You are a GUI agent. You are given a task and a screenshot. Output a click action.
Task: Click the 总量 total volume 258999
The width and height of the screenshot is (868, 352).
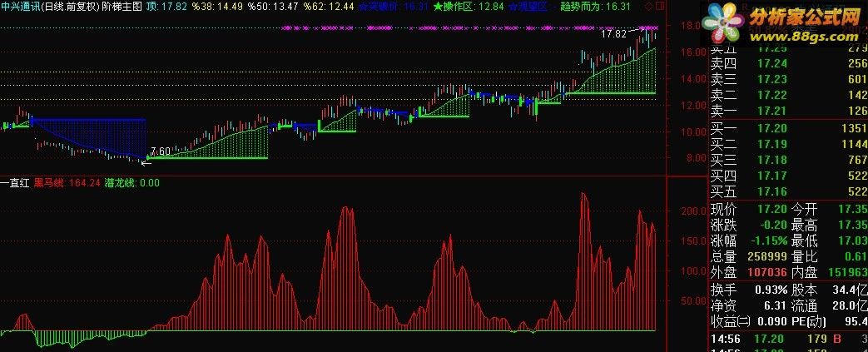[767, 256]
